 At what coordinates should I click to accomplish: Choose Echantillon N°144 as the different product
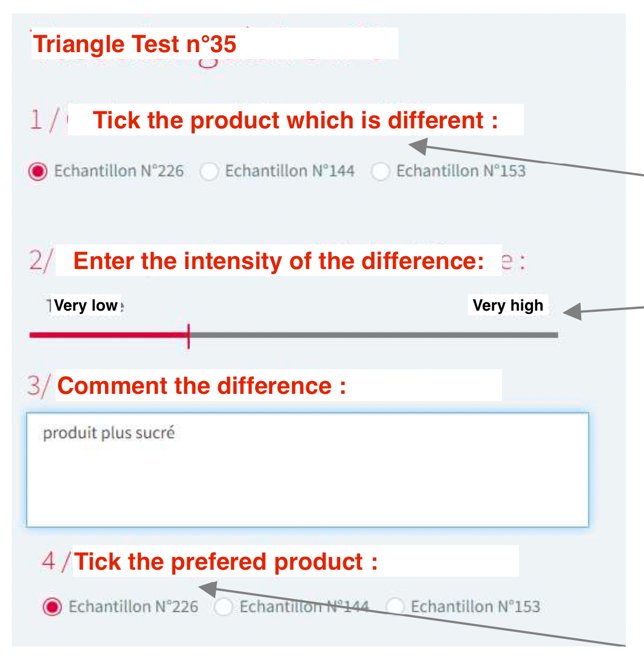pyautogui.click(x=209, y=172)
